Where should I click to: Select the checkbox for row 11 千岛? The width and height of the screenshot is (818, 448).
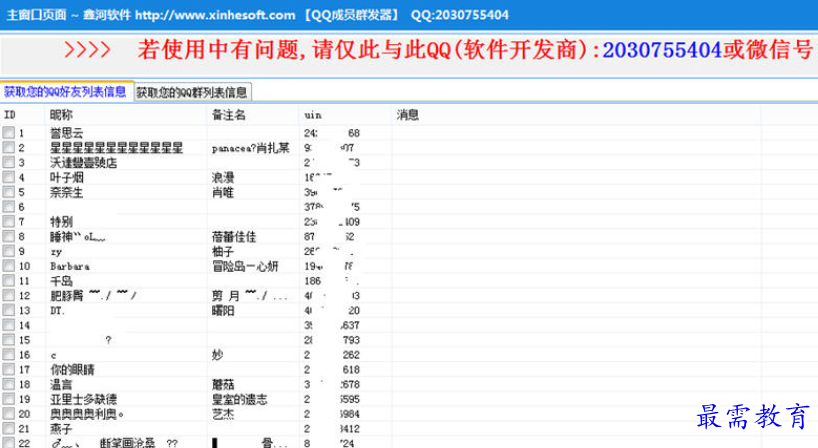coord(8,280)
